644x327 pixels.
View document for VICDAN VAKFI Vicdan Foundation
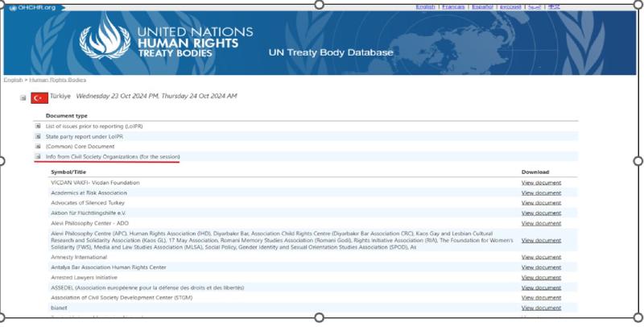pos(541,182)
